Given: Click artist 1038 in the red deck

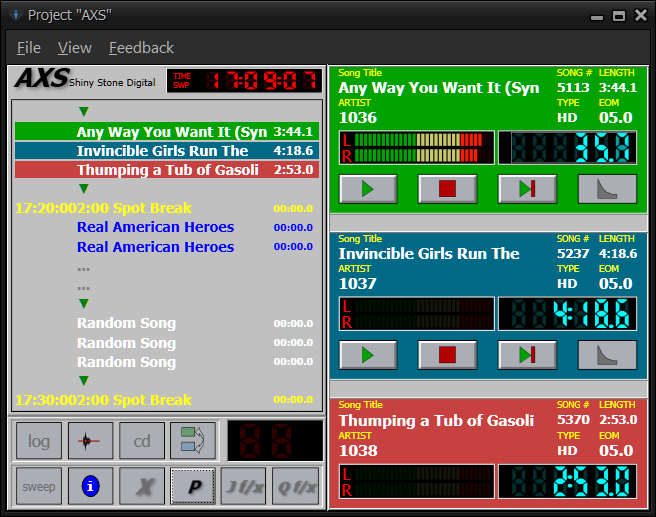Looking at the screenshot, I should click(358, 450).
